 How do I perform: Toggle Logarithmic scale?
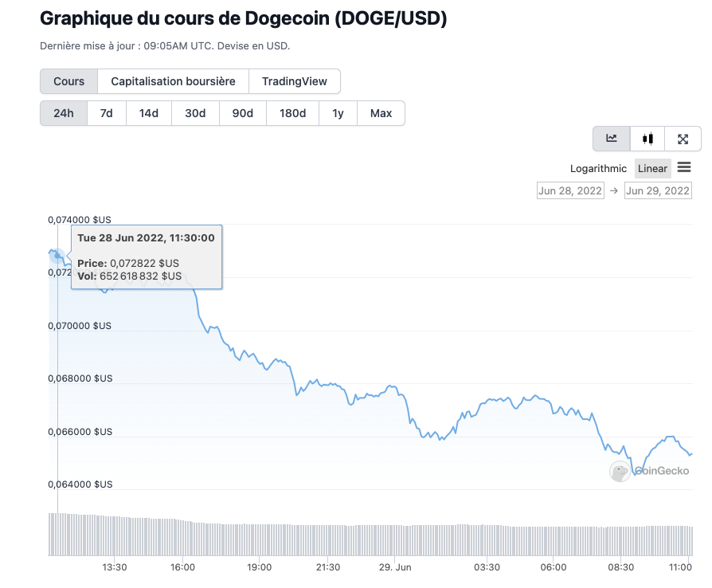(x=598, y=168)
